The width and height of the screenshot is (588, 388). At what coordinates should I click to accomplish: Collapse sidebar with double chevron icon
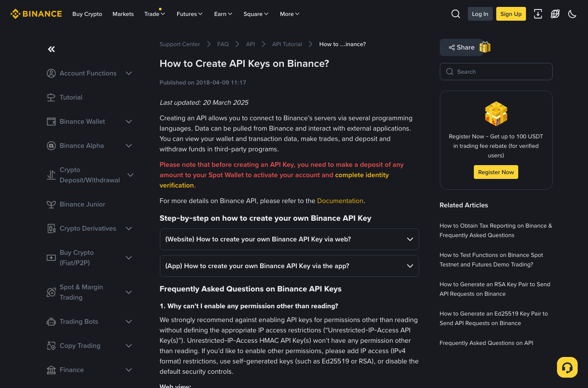click(x=51, y=49)
